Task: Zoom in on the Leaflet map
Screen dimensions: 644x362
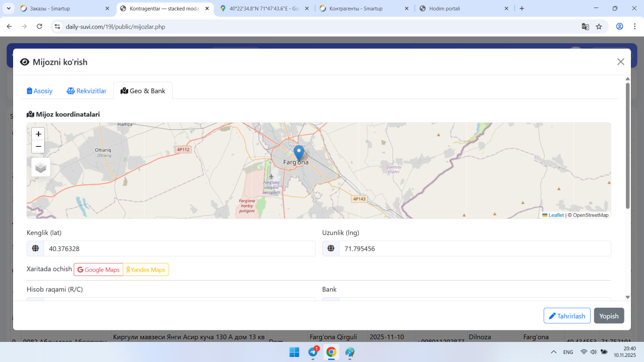Action: (x=38, y=134)
